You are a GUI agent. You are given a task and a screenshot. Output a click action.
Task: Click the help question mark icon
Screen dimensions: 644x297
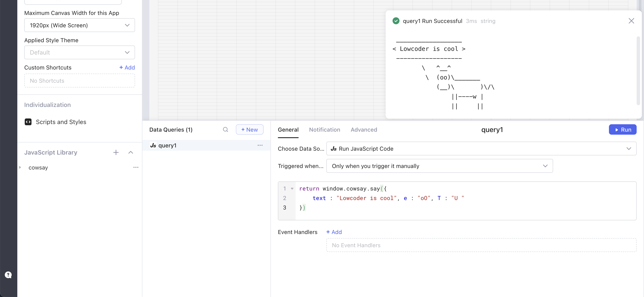pyautogui.click(x=8, y=275)
